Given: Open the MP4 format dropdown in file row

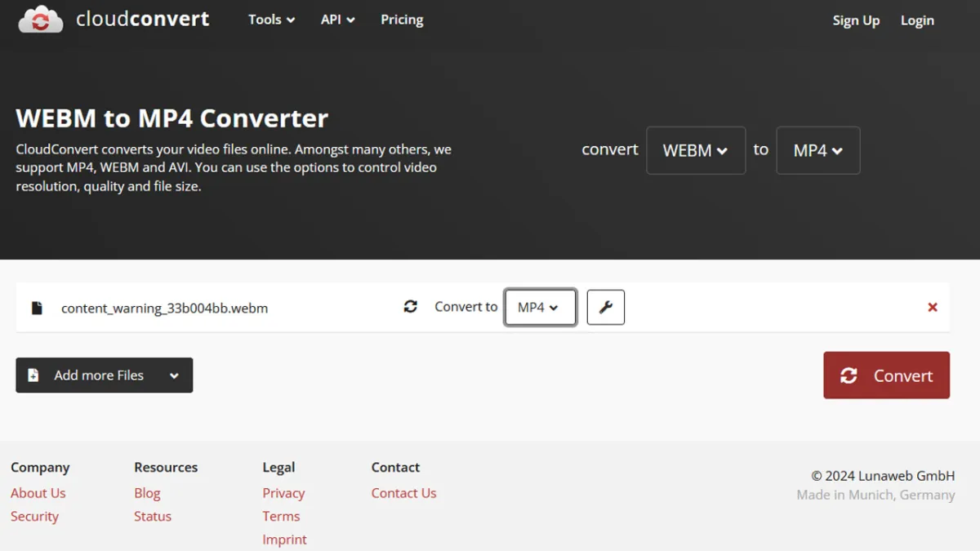Looking at the screenshot, I should (540, 308).
